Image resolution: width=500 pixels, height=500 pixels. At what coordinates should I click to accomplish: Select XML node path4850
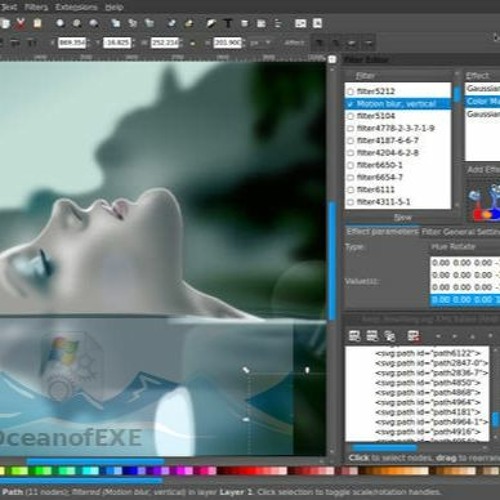pos(428,383)
